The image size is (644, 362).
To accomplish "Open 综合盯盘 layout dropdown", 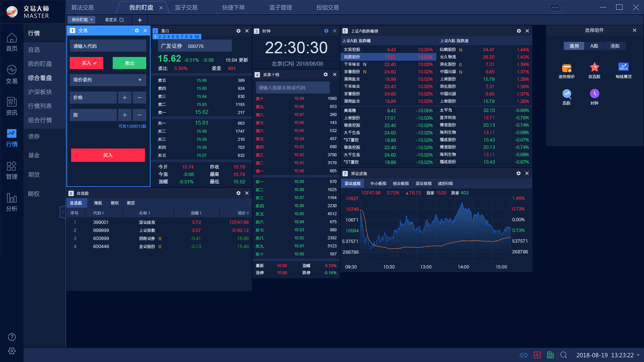I will 82,20.
